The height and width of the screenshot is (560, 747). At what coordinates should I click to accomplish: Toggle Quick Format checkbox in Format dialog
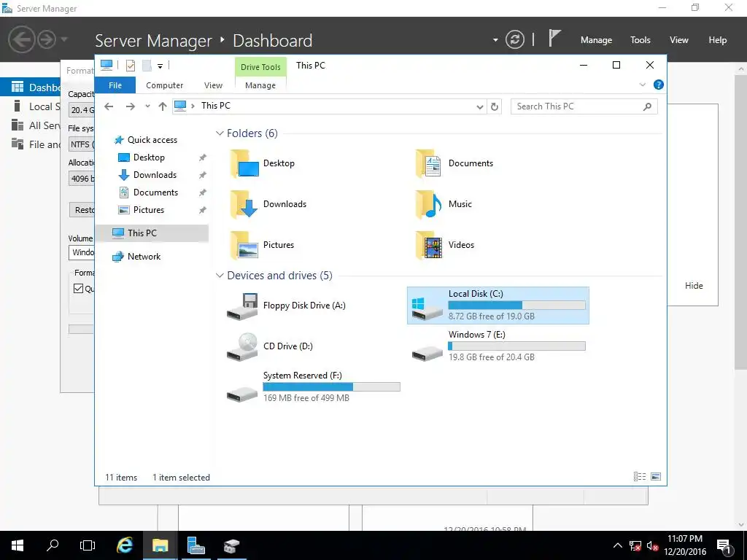point(79,288)
